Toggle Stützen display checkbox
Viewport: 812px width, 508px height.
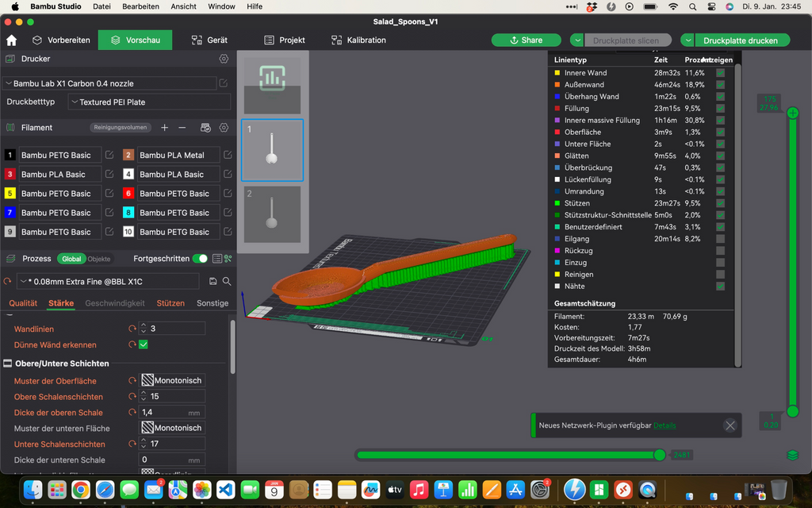tap(720, 203)
